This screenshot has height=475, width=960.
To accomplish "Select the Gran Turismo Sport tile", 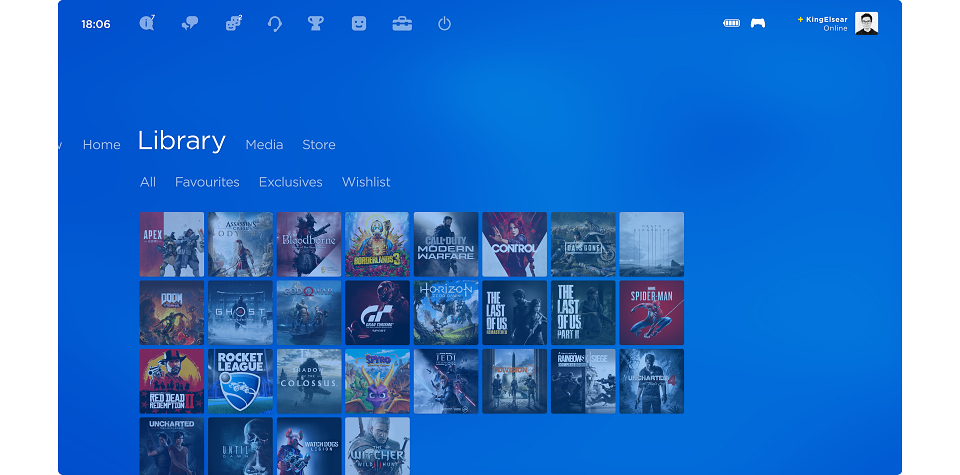I will [378, 313].
